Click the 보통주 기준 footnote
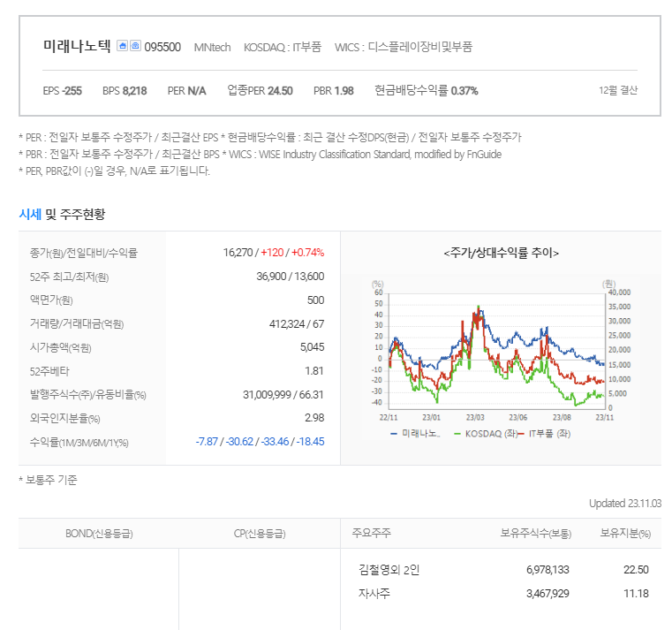This screenshot has width=672, height=630. tap(48, 480)
